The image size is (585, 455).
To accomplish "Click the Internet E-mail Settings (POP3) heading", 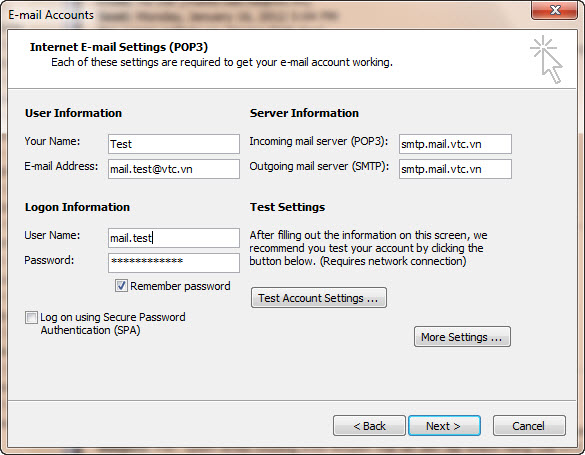I will click(119, 47).
